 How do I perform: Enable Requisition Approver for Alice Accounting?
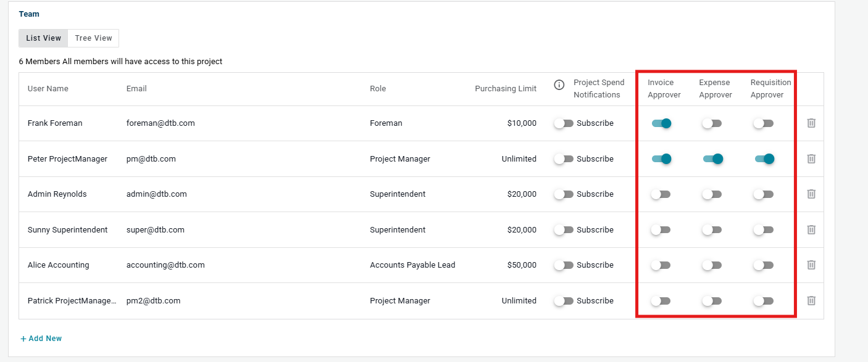tap(763, 265)
